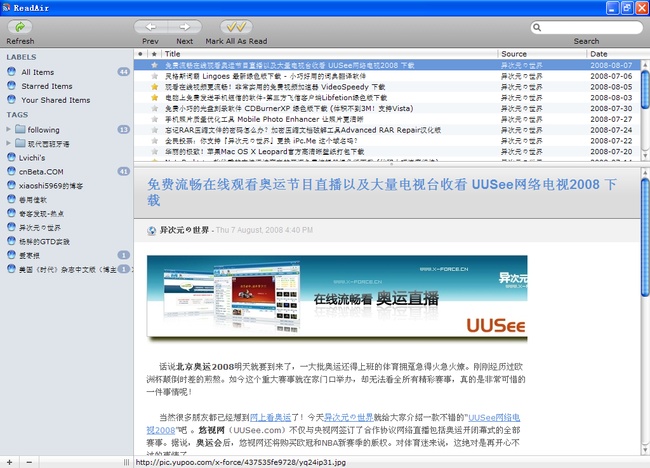Click the cnBeta.COM feed icon
Viewport: 650px width, 468px height.
coord(12,171)
